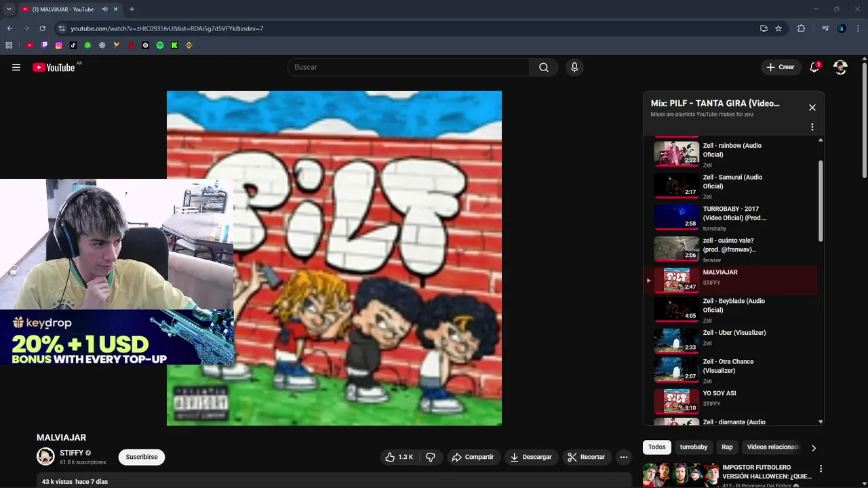Click the Compartir share button
The image size is (868, 488).
click(x=473, y=457)
